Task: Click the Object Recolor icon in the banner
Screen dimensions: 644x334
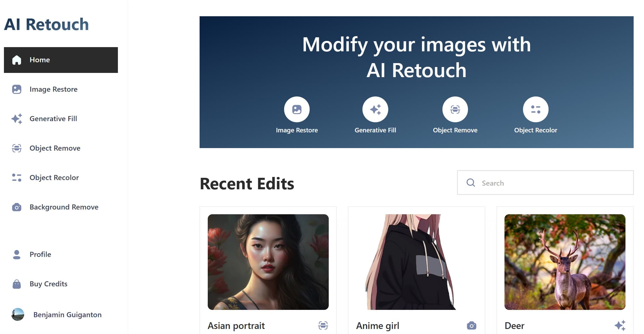Action: [536, 109]
